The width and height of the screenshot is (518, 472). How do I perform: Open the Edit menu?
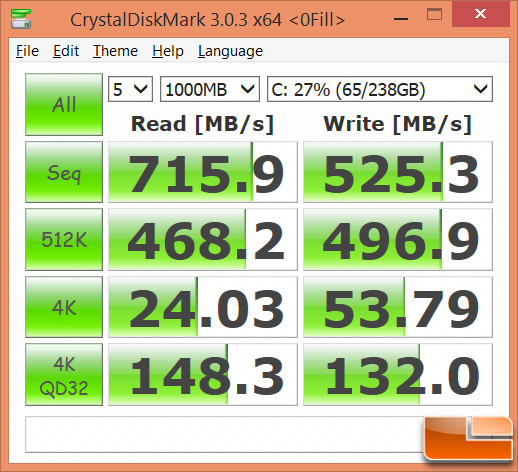(66, 51)
